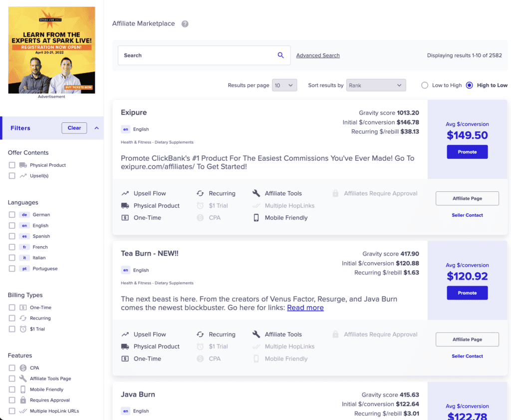Image resolution: width=511 pixels, height=420 pixels.
Task: Click the Recurring arrows icon in Tea Burn card
Action: (200, 335)
